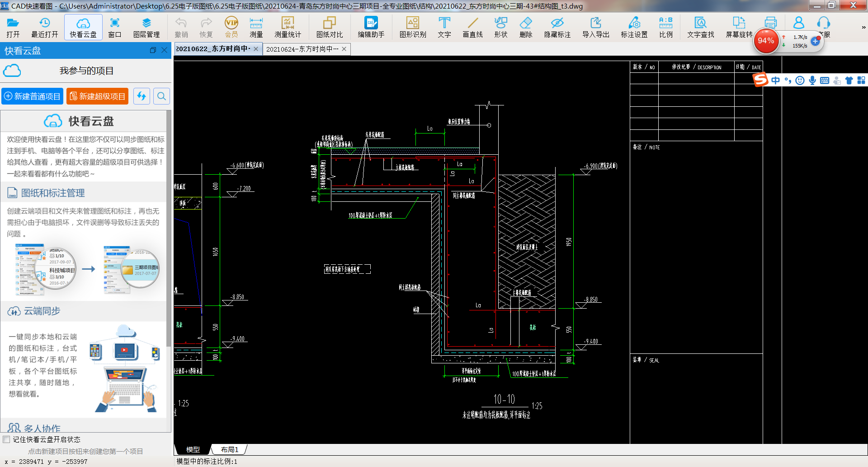Click 新建普通项目 button
This screenshot has height=467, width=868.
pyautogui.click(x=33, y=96)
